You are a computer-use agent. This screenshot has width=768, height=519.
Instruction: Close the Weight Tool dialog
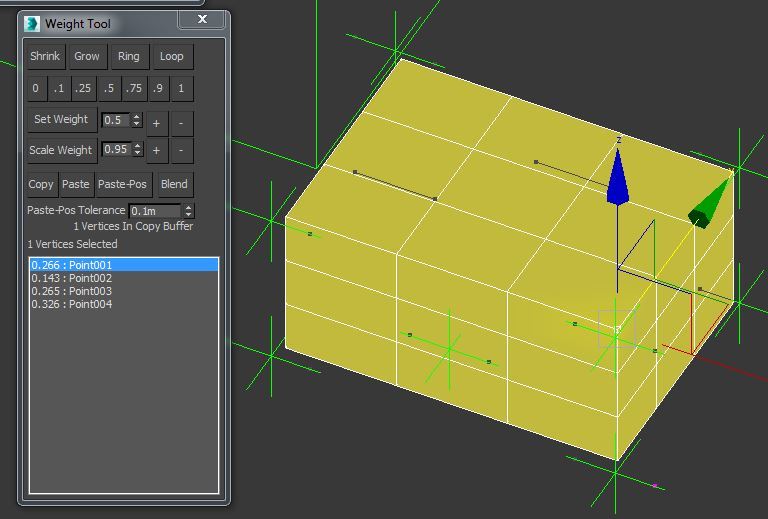[203, 19]
